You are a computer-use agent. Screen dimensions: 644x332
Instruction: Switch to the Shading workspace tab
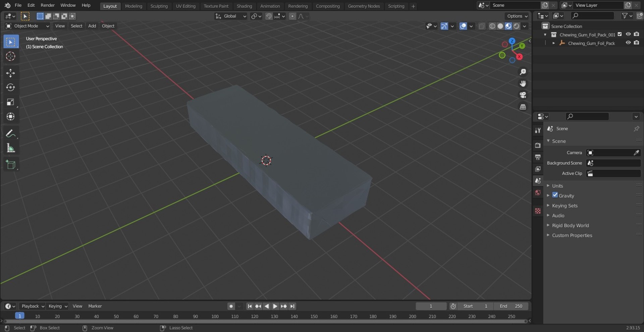[x=244, y=6]
